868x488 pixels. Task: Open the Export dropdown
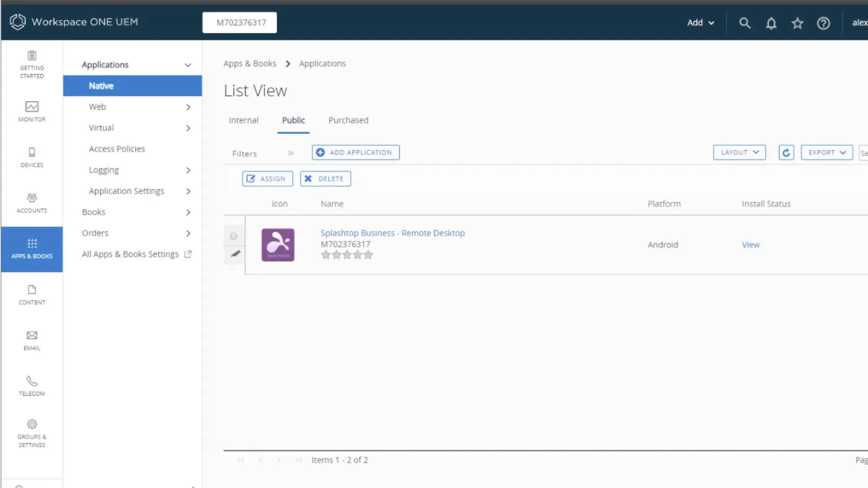826,153
